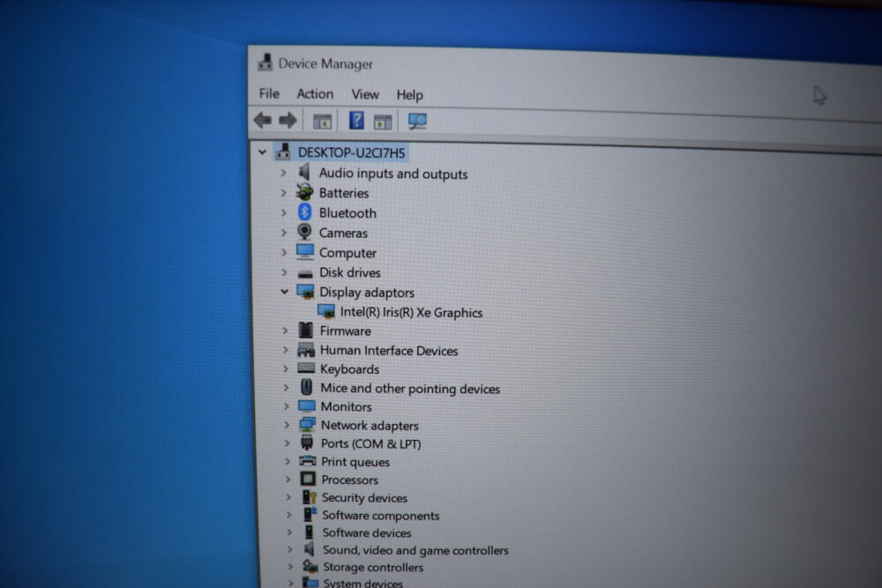Select the Storage controllers label
The width and height of the screenshot is (882, 588).
tap(373, 567)
